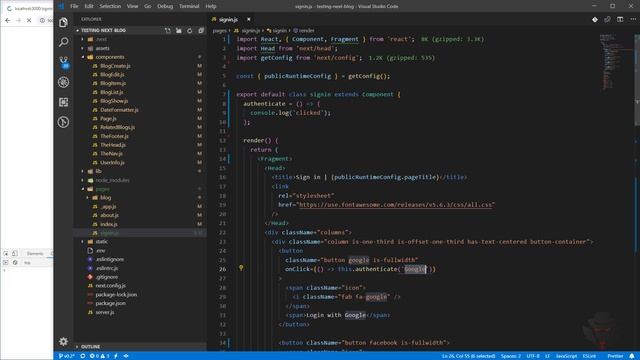Click the lightning bolt icon in status bar
The width and height of the screenshot is (640, 360).
(x=116, y=356)
